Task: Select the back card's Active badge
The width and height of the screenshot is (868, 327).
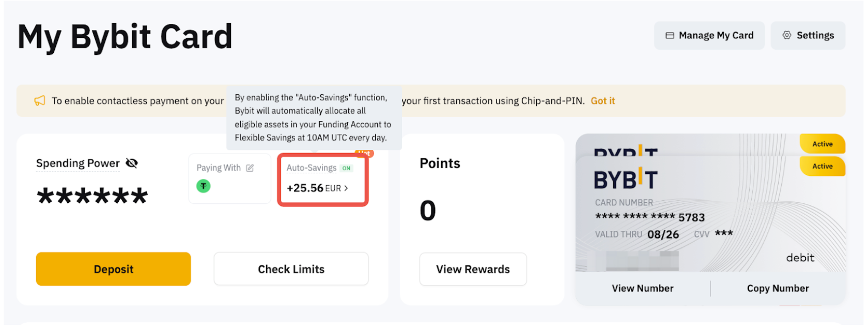Action: tap(822, 144)
